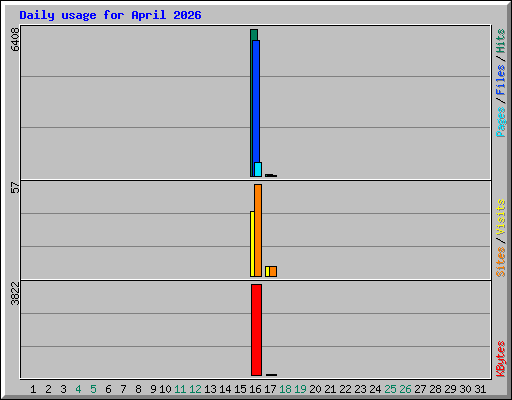The height and width of the screenshot is (400, 512).
Task: Click green weekend day 12 label
Action: (195, 389)
